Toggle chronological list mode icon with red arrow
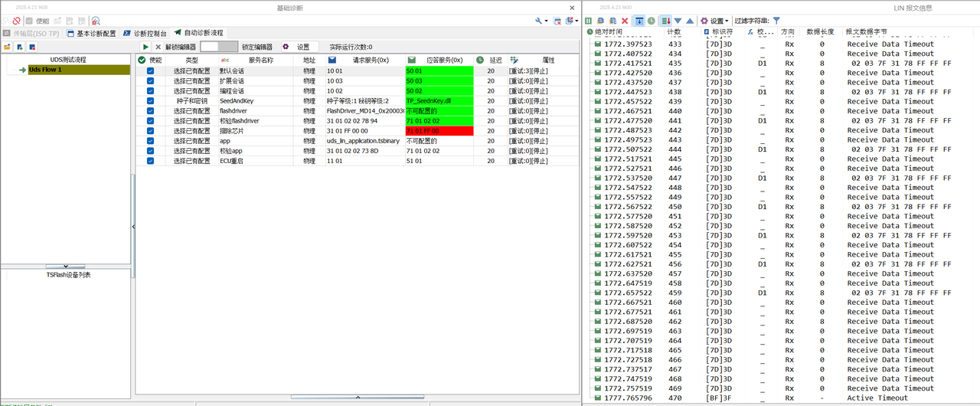Viewport: 980px width, 406px height. click(666, 21)
